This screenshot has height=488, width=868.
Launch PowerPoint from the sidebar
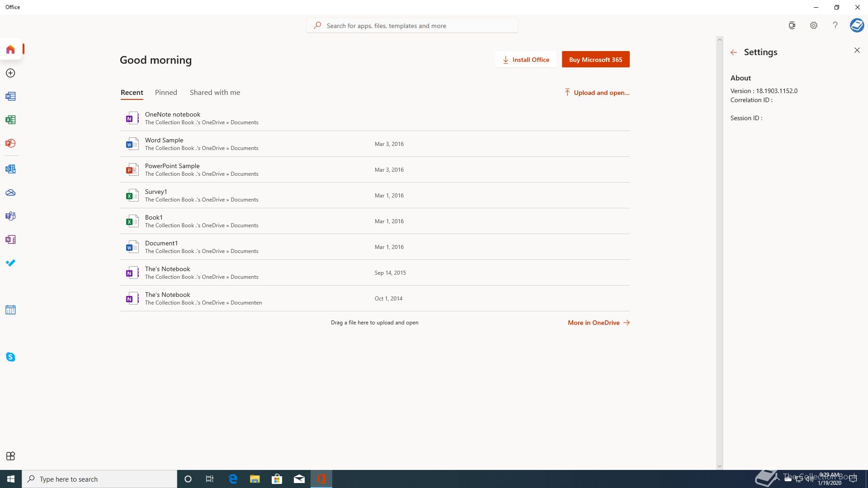[10, 143]
